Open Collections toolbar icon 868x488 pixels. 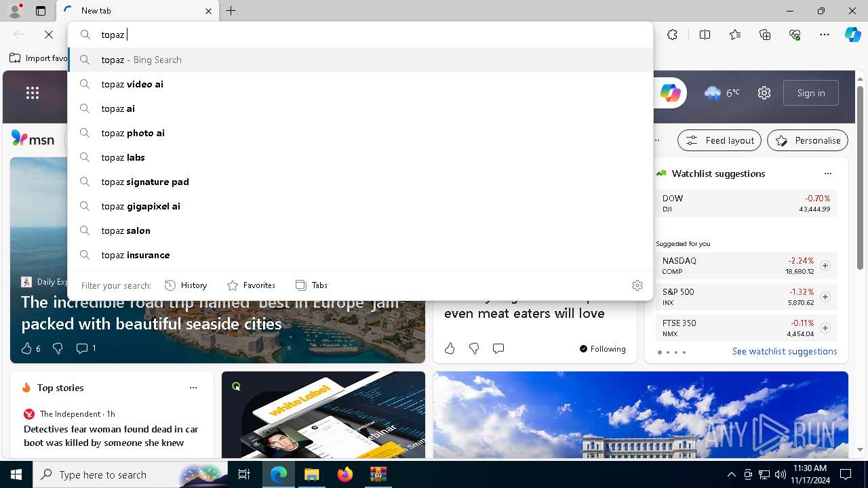pos(765,35)
